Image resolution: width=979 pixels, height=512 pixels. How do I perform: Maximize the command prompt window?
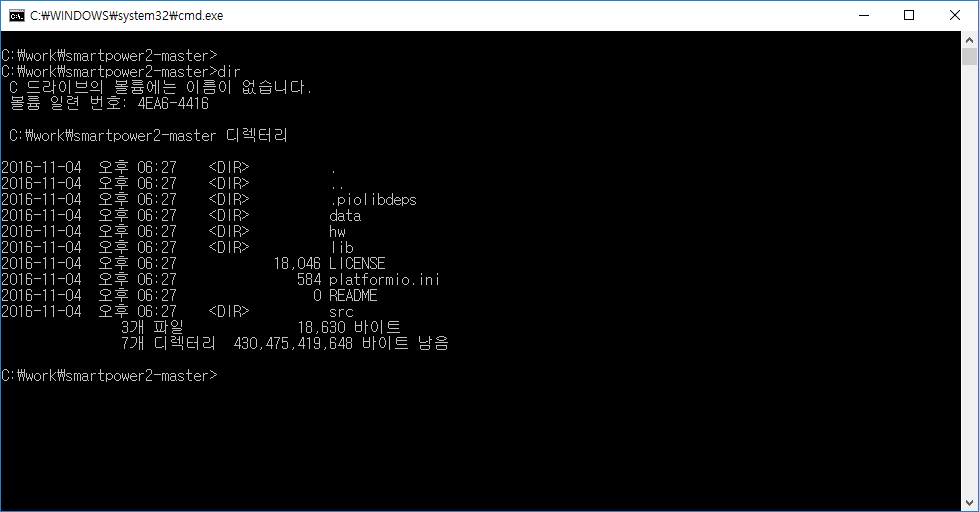click(x=909, y=16)
